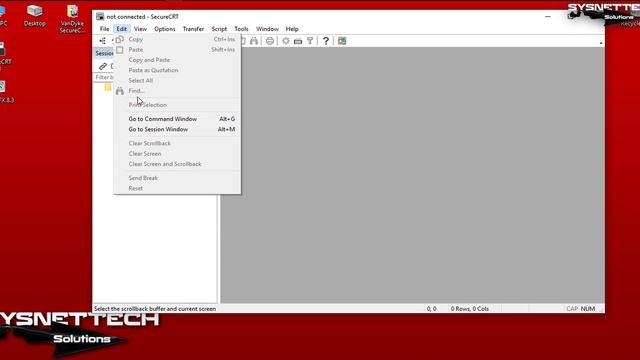Viewport: 640px width, 360px height.
Task: Click the status bar help message text
Action: 155,309
